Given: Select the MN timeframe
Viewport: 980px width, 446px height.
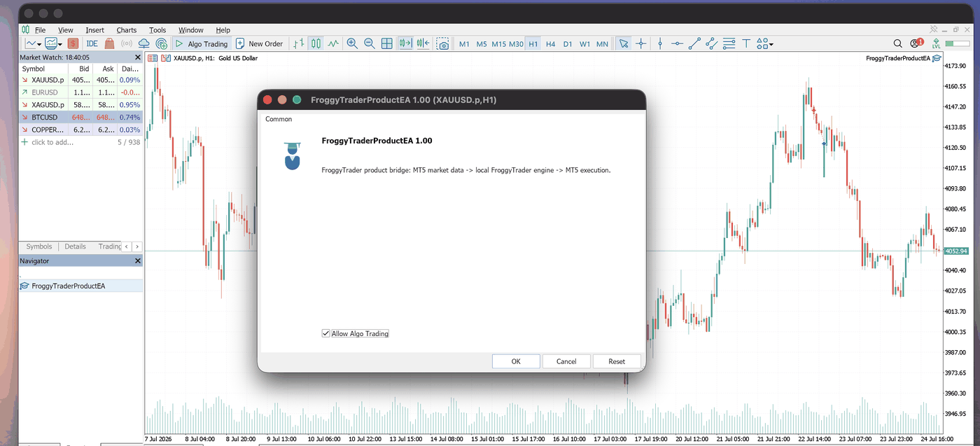Looking at the screenshot, I should [602, 43].
